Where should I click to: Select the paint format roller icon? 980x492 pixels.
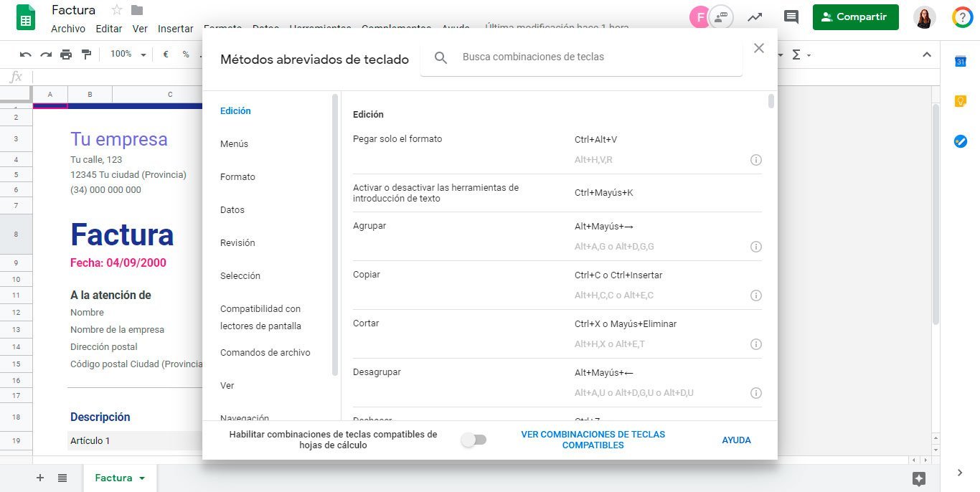(87, 55)
